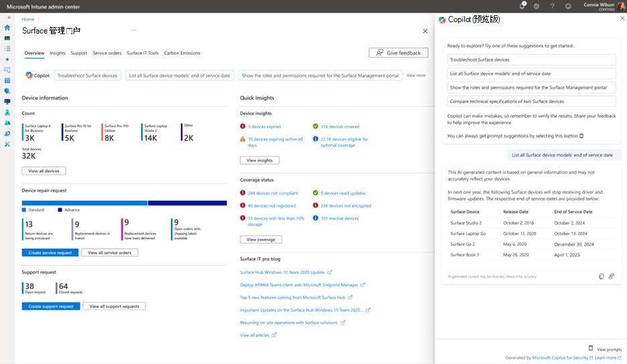Screen dimensions: 627x364
Task: Open the Dashboard icon in sidebar
Action: pos(7,38)
